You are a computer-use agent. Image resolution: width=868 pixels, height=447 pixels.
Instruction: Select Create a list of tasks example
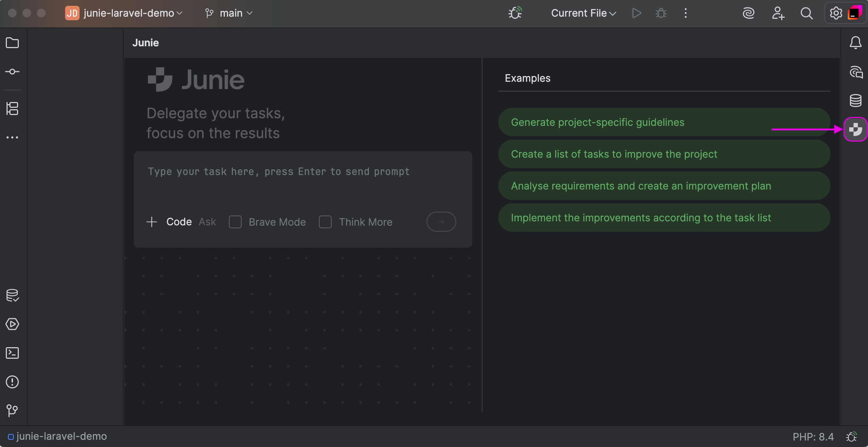pos(664,154)
